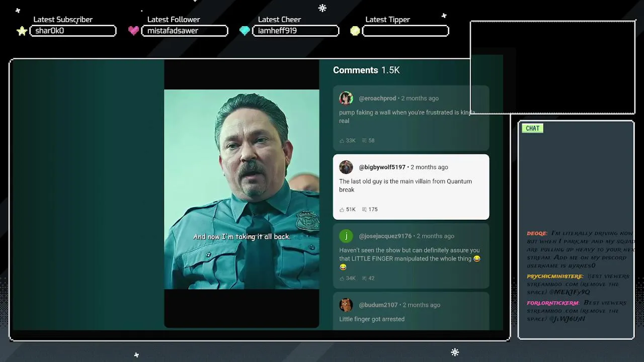Click the Latest Subscriber label

tap(63, 20)
